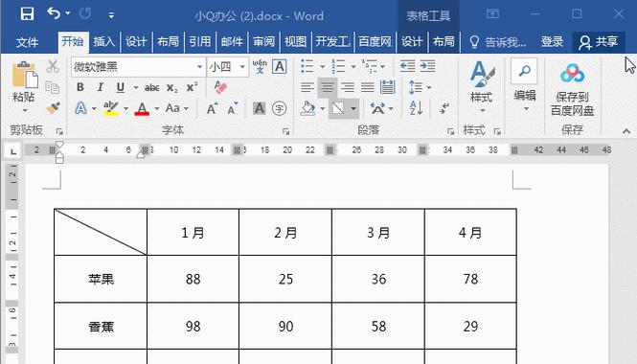The image size is (637, 364).
Task: Click the 登录 sign-in link
Action: click(552, 42)
